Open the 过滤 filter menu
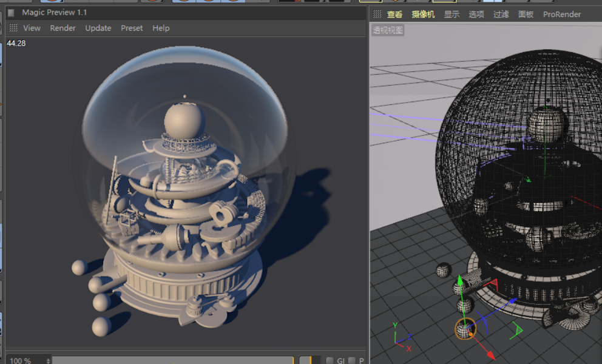The height and width of the screenshot is (364, 602). click(501, 15)
